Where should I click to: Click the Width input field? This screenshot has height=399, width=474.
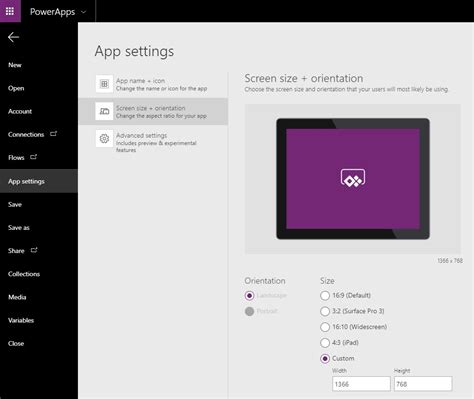361,384
